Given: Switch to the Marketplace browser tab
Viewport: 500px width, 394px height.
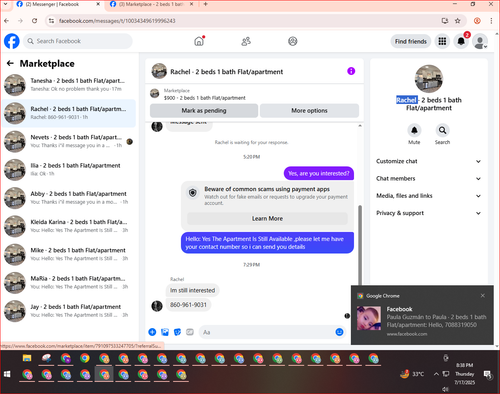Looking at the screenshot, I should [x=152, y=4].
